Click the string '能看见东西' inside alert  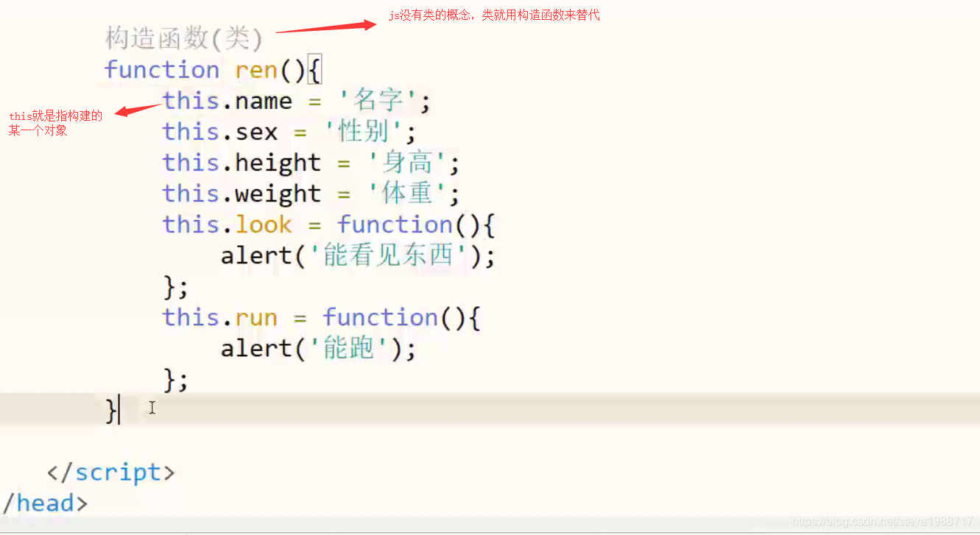tap(388, 255)
